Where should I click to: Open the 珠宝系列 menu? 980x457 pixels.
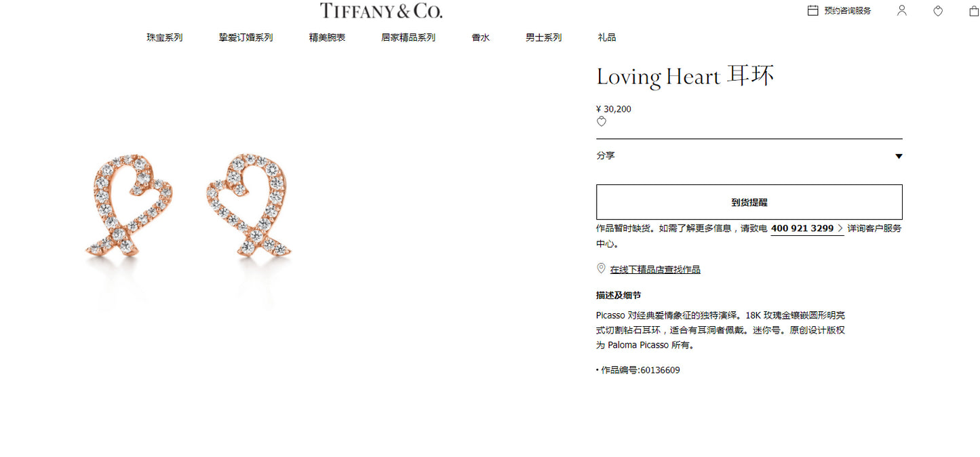point(164,37)
